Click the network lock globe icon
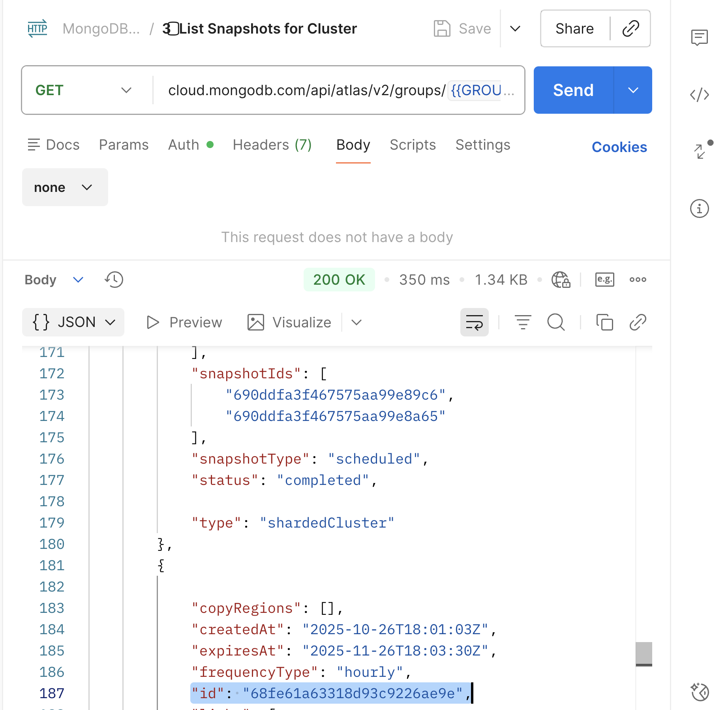728x710 pixels. click(x=561, y=280)
